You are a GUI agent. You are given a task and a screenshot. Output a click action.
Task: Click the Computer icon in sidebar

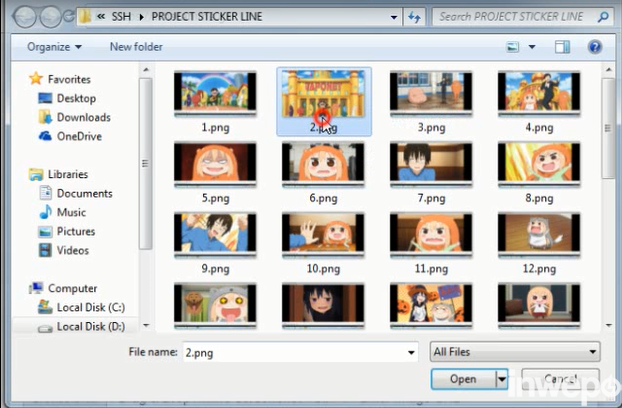click(x=36, y=288)
